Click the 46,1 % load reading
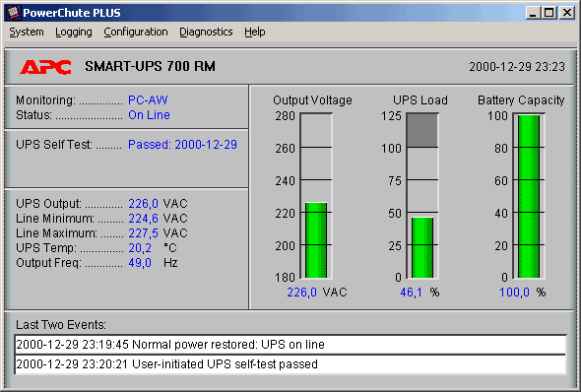581x392 pixels. point(420,293)
